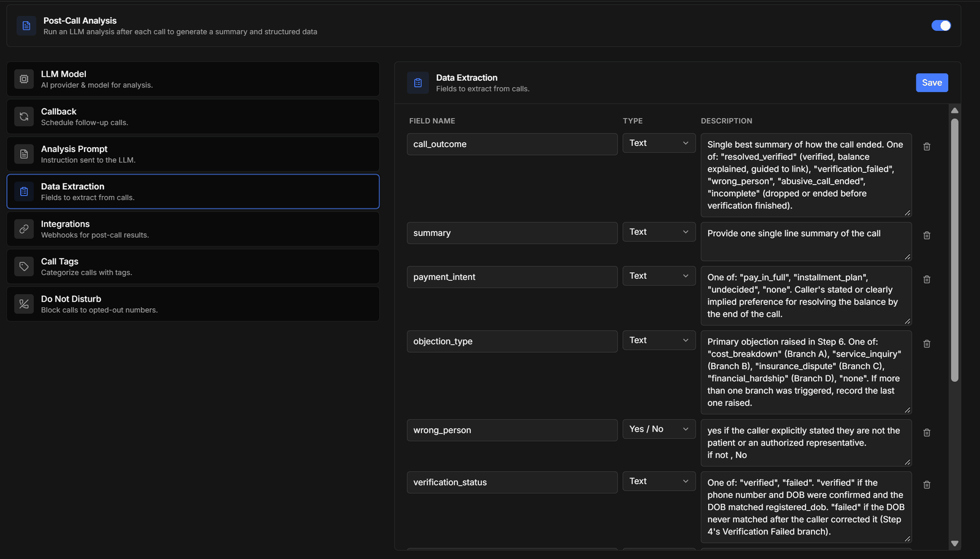This screenshot has height=559, width=980.
Task: Click the LLM Model chip icon
Action: pos(24,79)
